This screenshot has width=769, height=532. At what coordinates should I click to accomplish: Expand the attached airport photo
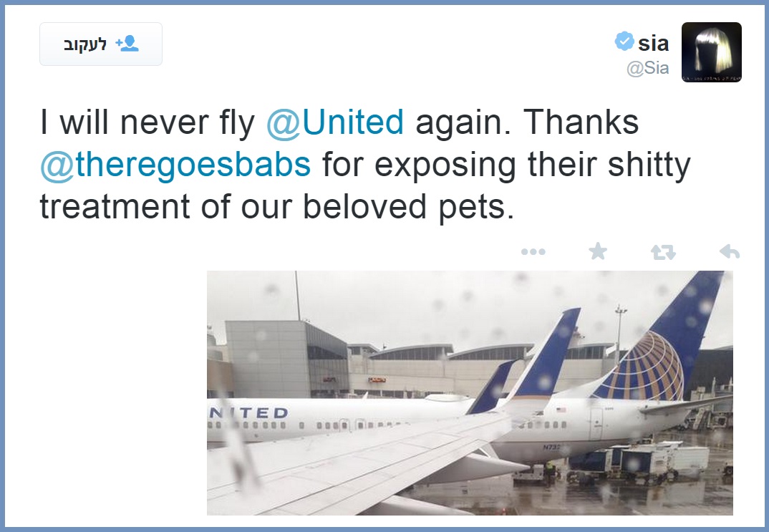click(470, 392)
